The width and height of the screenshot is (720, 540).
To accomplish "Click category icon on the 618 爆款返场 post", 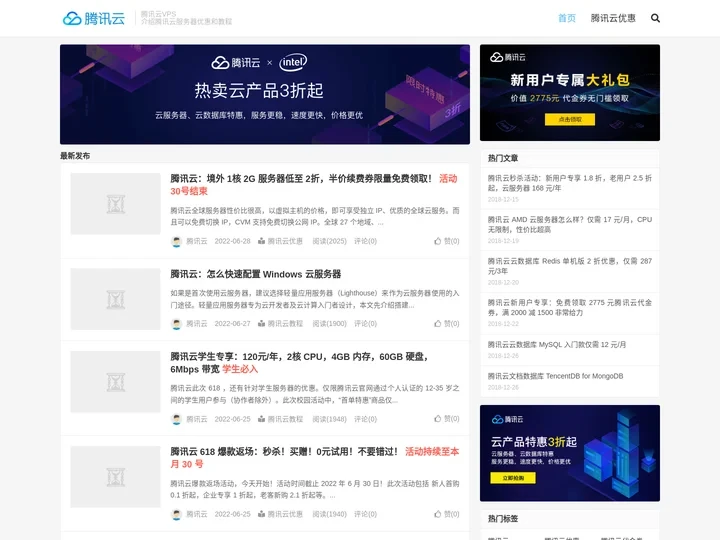I will tap(261, 514).
